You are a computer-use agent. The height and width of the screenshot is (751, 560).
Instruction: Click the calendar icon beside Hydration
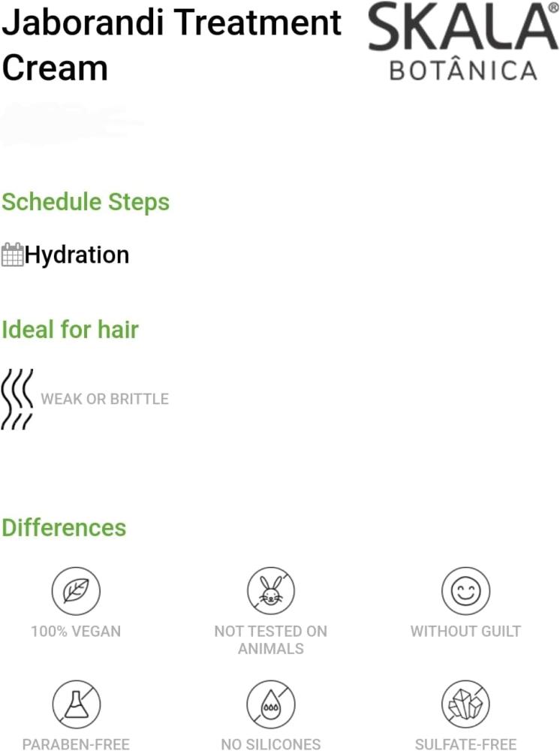[x=12, y=255]
